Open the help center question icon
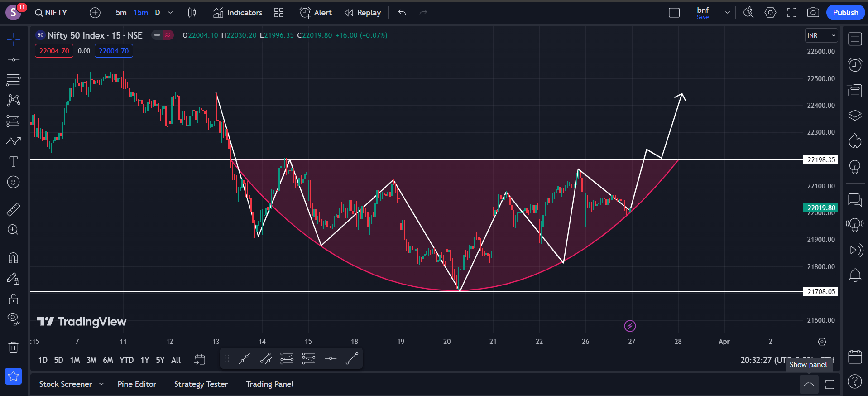The width and height of the screenshot is (868, 396). click(x=855, y=382)
